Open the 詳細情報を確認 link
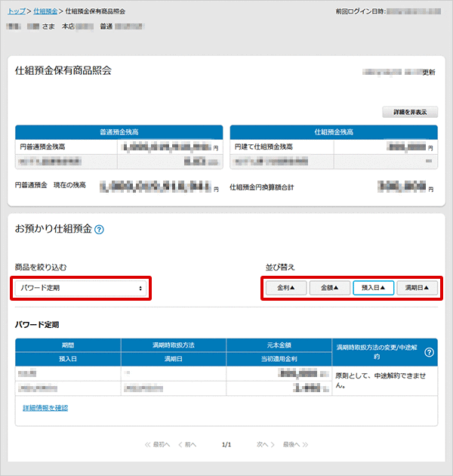 [45, 408]
